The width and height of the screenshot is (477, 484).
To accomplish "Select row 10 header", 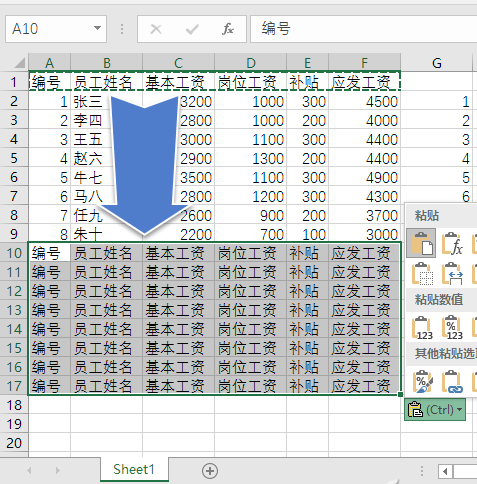I will 14,253.
